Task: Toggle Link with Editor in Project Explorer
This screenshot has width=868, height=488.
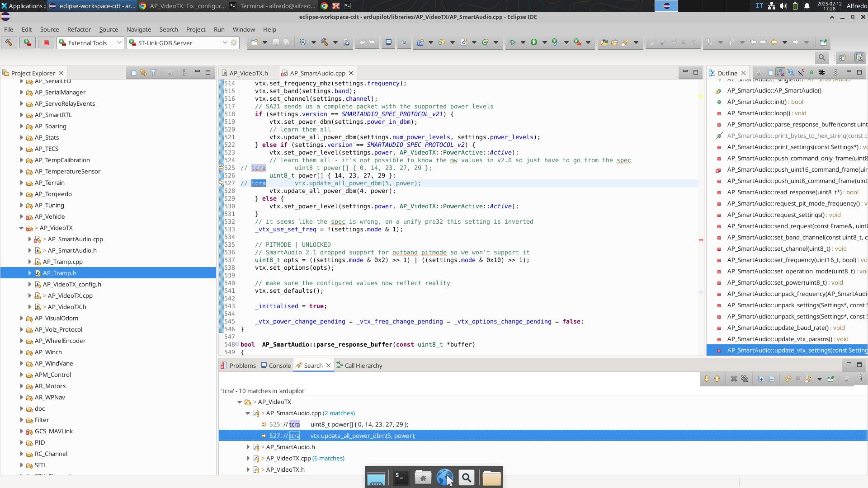Action: pyautogui.click(x=143, y=73)
